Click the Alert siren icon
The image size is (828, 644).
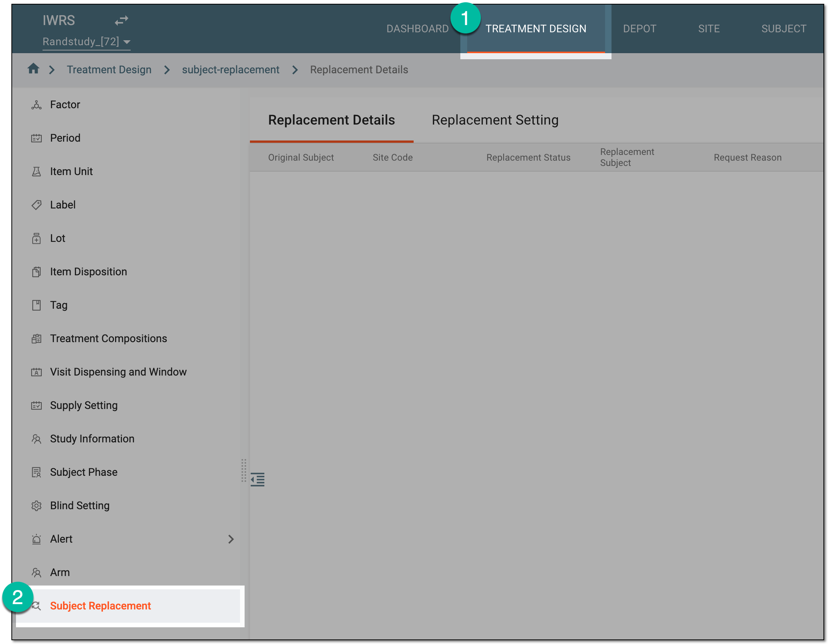point(36,539)
